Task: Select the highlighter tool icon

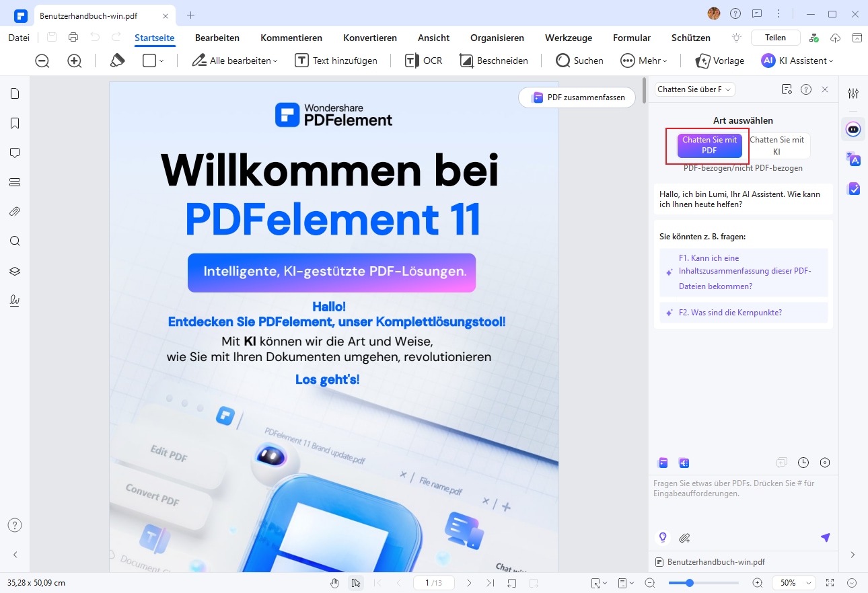Action: [117, 61]
